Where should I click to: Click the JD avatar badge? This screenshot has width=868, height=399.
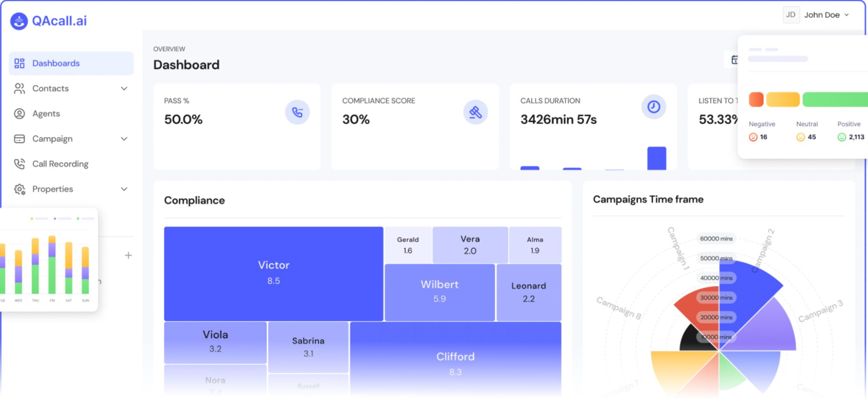tap(791, 15)
